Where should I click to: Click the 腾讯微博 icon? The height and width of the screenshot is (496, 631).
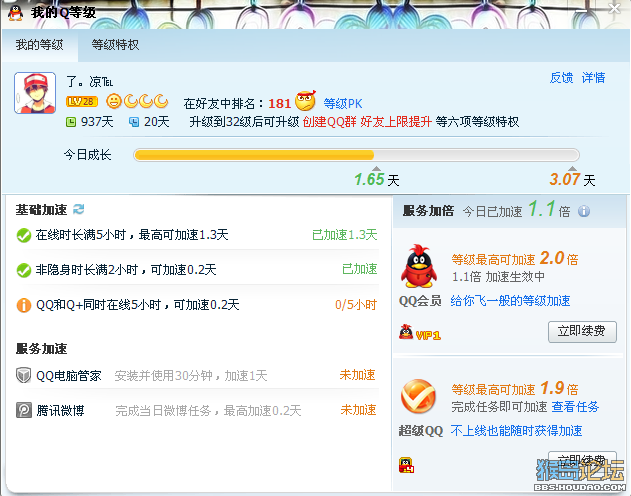[24, 410]
